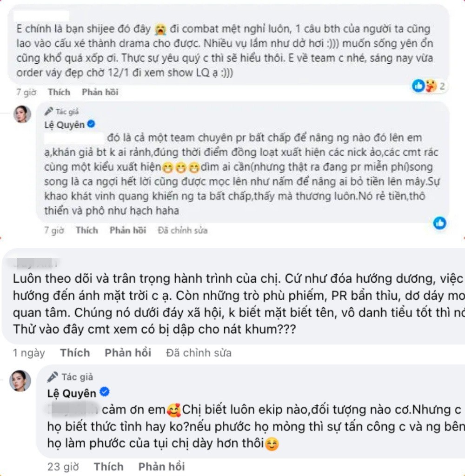465x476 pixels.
Task: Open the 1 ngày timestamp link
Action: point(29,353)
